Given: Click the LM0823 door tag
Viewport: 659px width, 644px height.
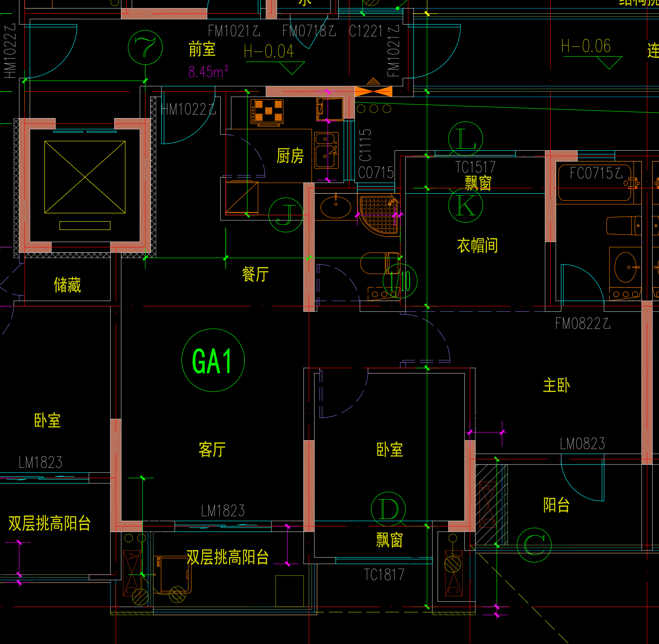Looking at the screenshot, I should pyautogui.click(x=582, y=443).
